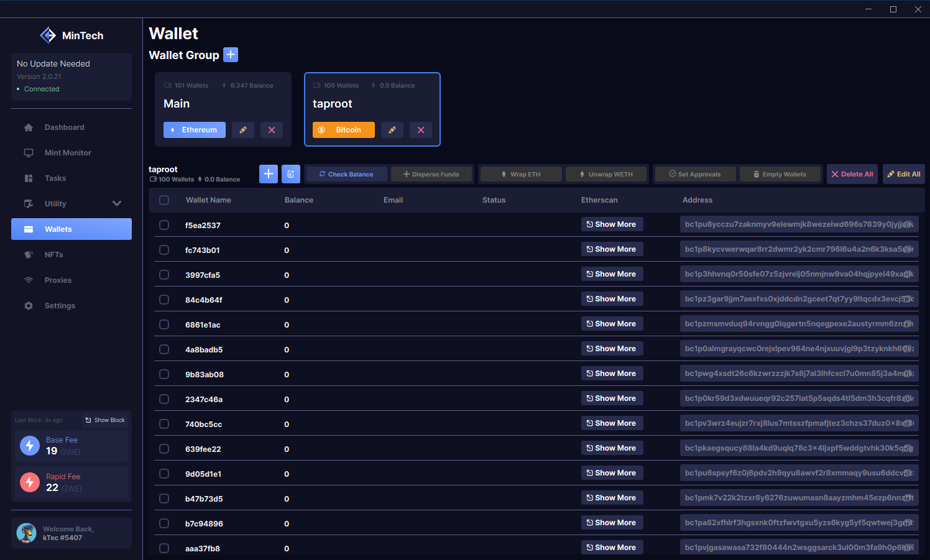The image size is (930, 560).
Task: Expand Show More for wallet 9b83ab08
Action: coord(612,374)
